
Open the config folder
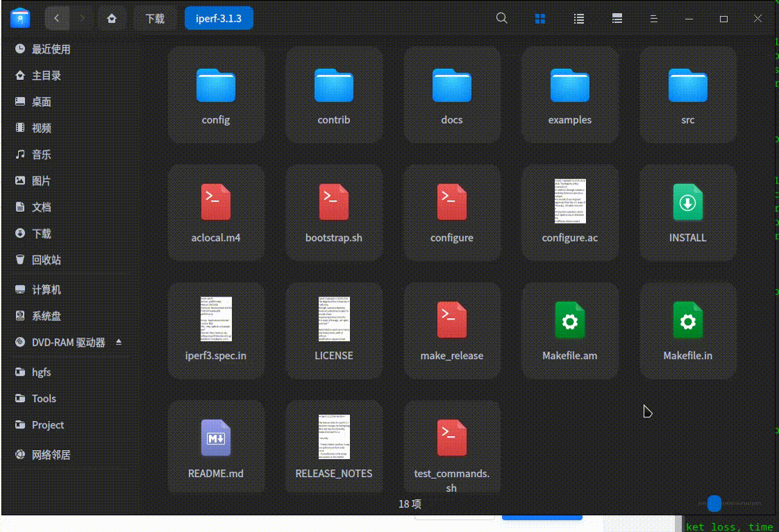[x=216, y=95]
